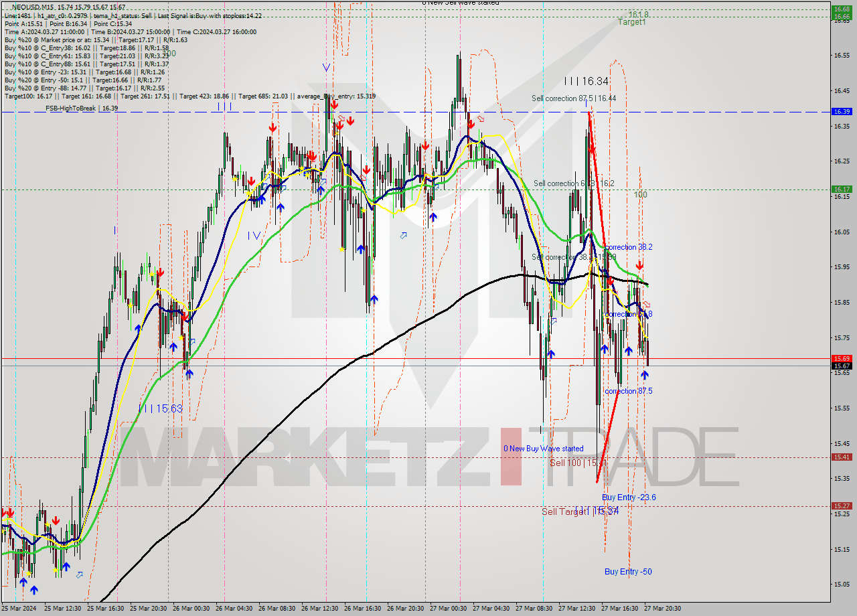Click the '25 Mar 2024' time axis label
Image resolution: width=857 pixels, height=616 pixels.
pos(19,609)
